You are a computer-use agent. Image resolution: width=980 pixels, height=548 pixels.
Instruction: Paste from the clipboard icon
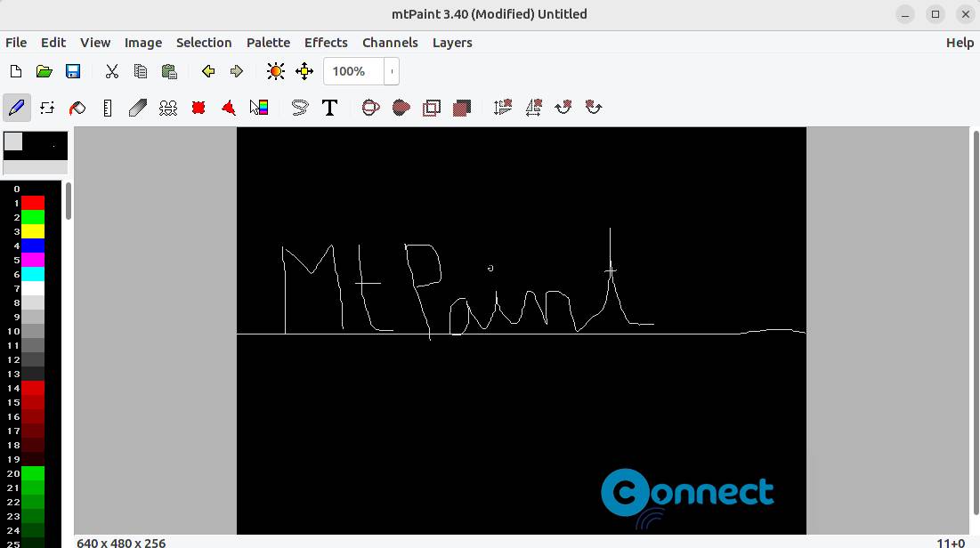coord(169,71)
